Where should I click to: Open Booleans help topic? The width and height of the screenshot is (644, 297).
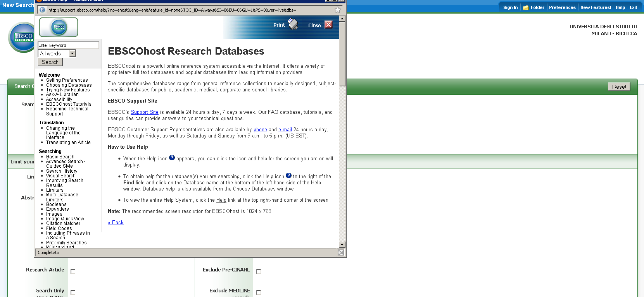pos(56,204)
